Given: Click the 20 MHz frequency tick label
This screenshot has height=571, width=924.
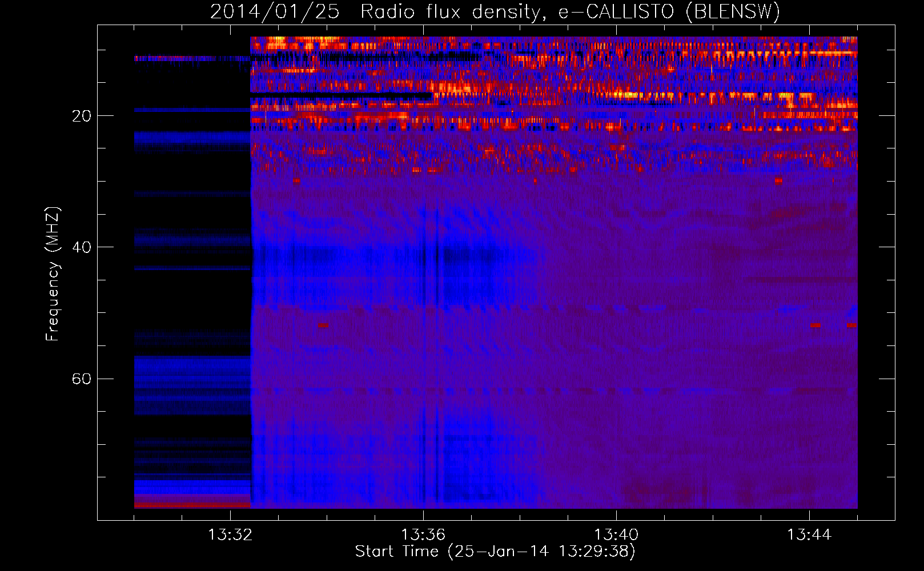Looking at the screenshot, I should coord(82,116).
